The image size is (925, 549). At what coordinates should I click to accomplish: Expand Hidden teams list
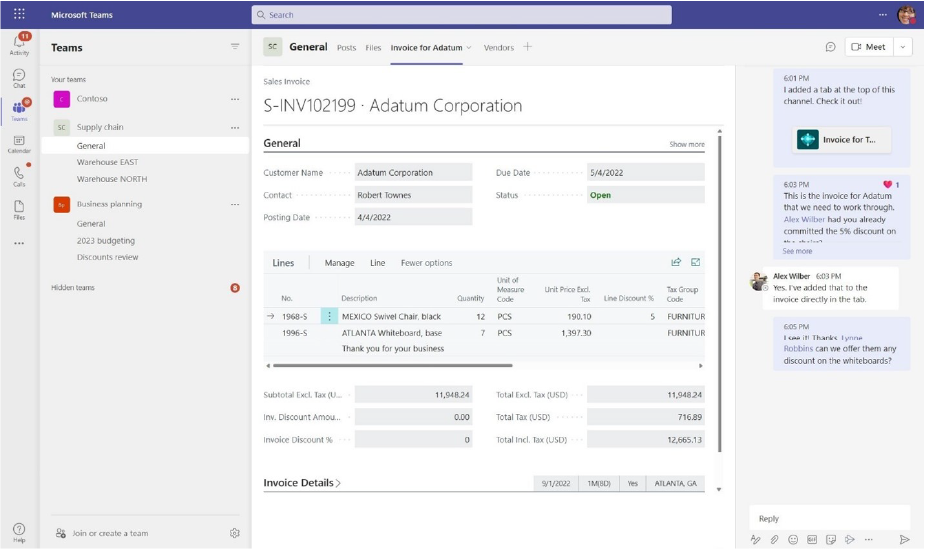coord(73,288)
